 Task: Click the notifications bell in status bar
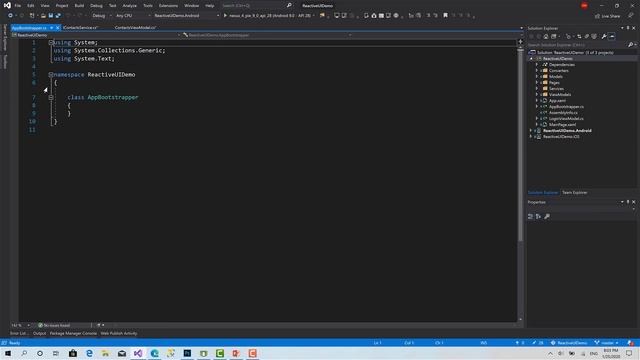631,343
